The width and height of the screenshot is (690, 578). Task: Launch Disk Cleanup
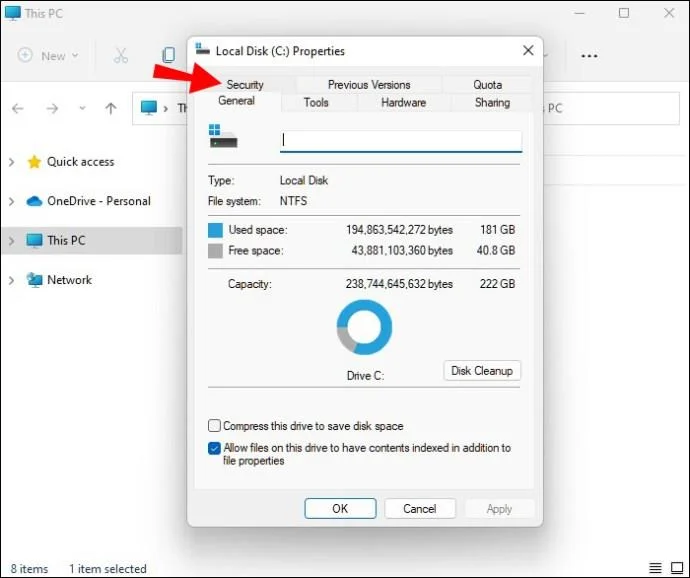[482, 371]
